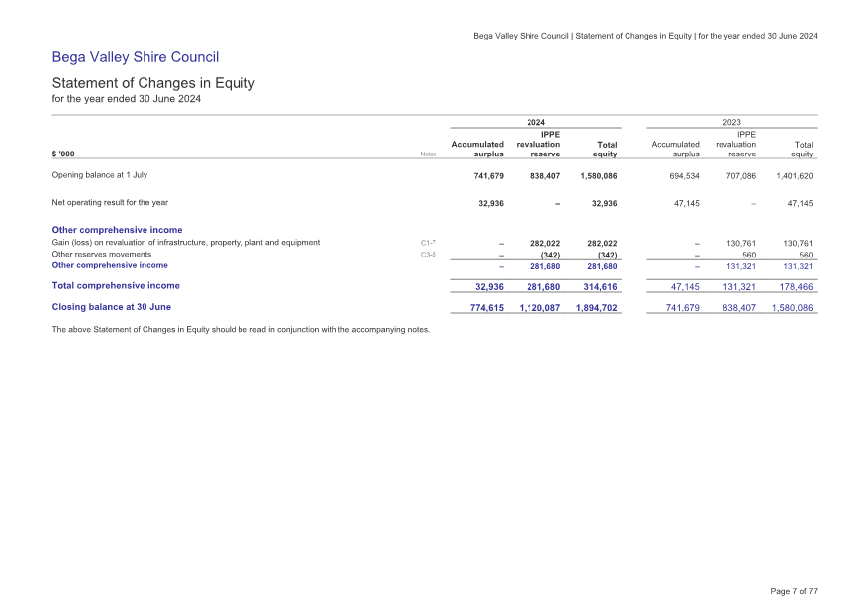Click 281,680 subtotal in 2024 Total equity column
The height and width of the screenshot is (616, 868).
[603, 267]
